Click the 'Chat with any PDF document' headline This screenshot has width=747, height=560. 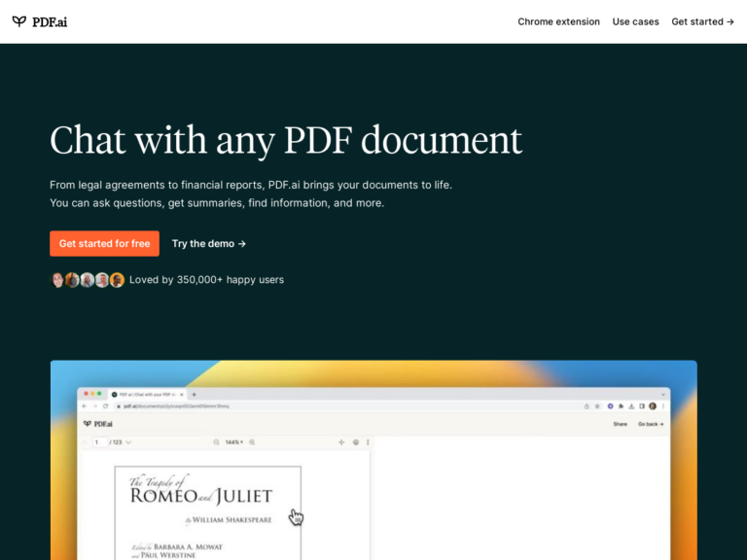[x=286, y=141]
